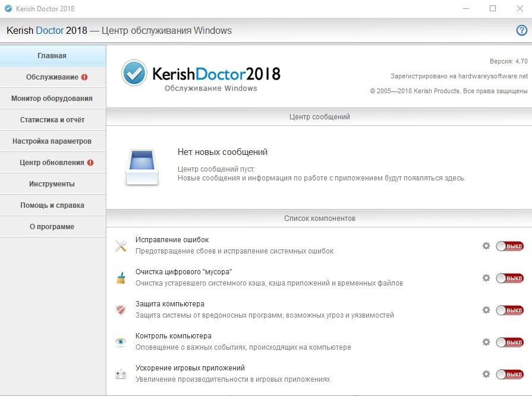This screenshot has height=396, width=532.
Task: Open gear settings for Очистка цифрового мусора
Action: pos(486,278)
